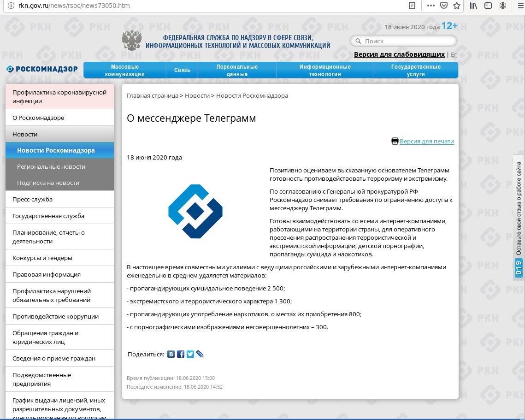Open Информационные технологии menu
Viewport: 525px width, 420px height.
coord(325,71)
